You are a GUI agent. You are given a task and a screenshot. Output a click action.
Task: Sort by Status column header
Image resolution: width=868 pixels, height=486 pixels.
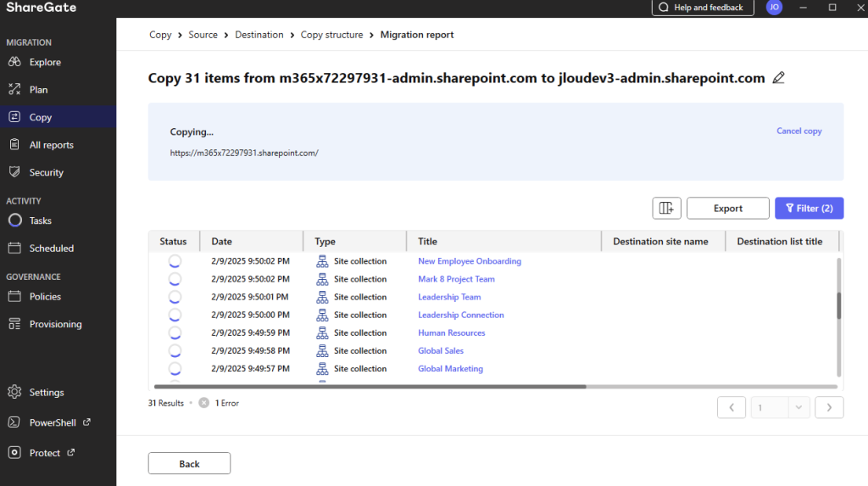[173, 242]
